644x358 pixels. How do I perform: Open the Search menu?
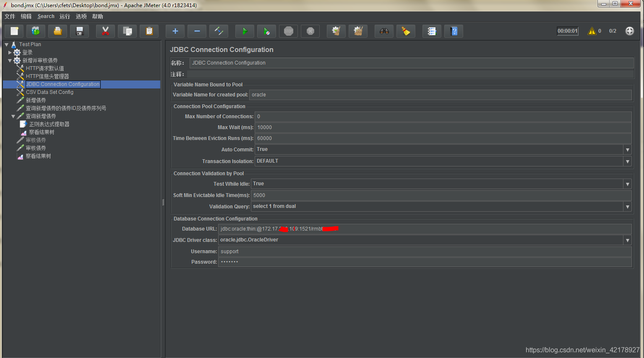(46, 16)
